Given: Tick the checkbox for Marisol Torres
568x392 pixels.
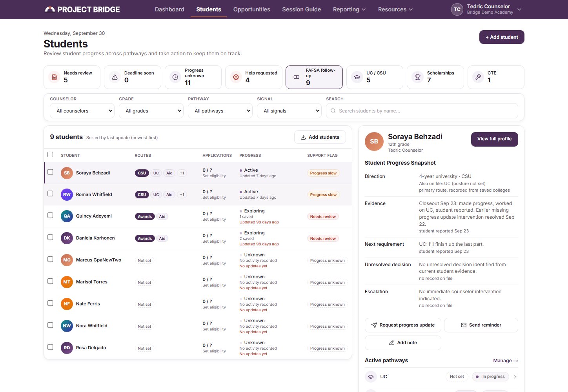Looking at the screenshot, I should coord(50,281).
